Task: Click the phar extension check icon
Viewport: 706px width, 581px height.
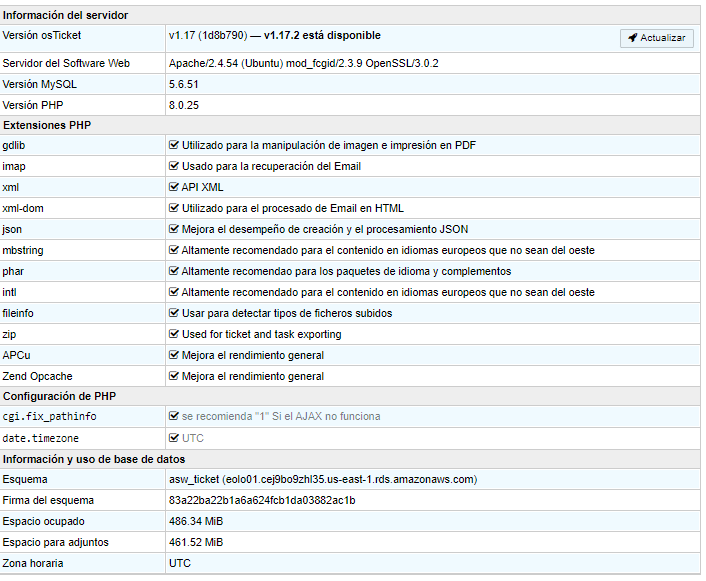Action: (x=174, y=271)
